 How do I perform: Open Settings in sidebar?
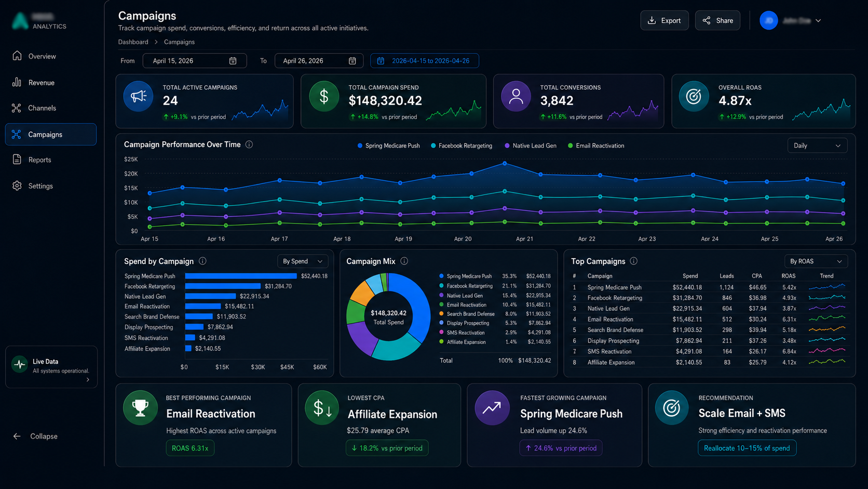51,186
